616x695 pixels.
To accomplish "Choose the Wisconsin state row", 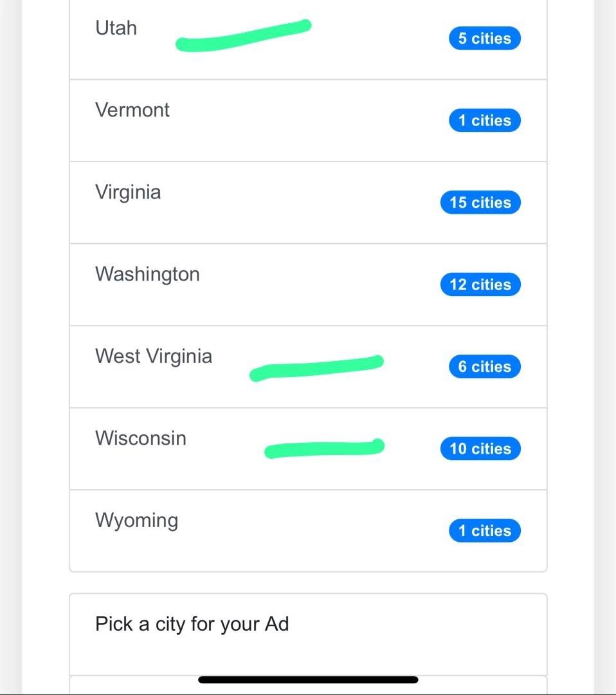I will pos(141,438).
